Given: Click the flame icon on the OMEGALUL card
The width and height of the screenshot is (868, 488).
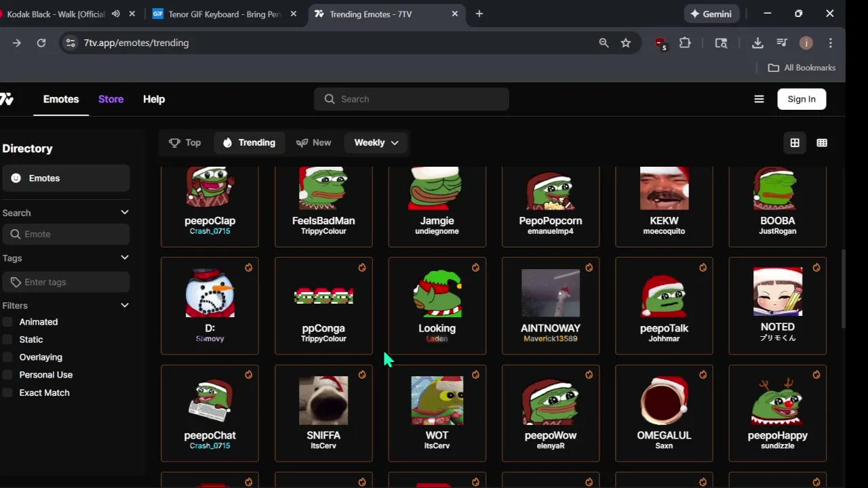Looking at the screenshot, I should click(x=703, y=375).
